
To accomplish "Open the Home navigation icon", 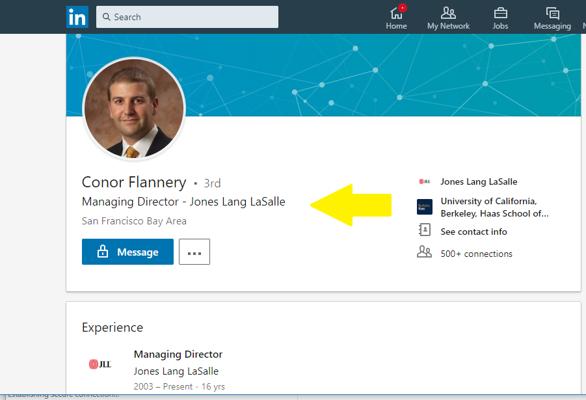I will [x=396, y=18].
